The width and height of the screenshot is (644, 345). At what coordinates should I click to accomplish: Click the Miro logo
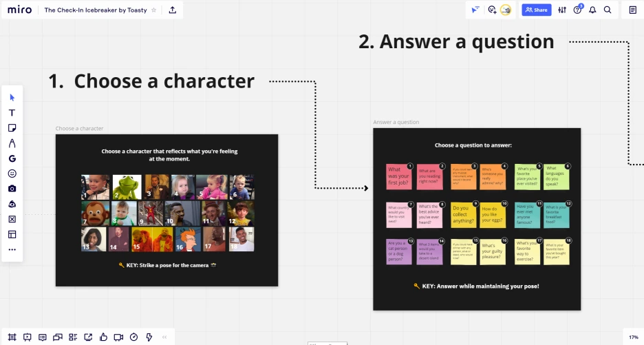[x=19, y=10]
